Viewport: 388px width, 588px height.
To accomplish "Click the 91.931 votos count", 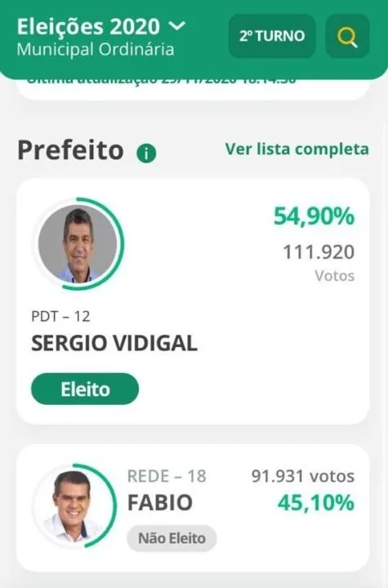I will pyautogui.click(x=303, y=476).
